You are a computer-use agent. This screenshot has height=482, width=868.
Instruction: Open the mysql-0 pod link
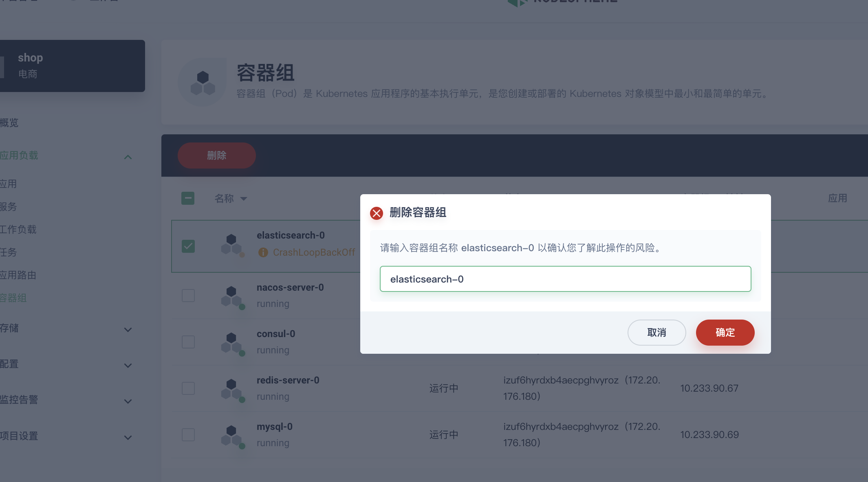[x=275, y=427]
